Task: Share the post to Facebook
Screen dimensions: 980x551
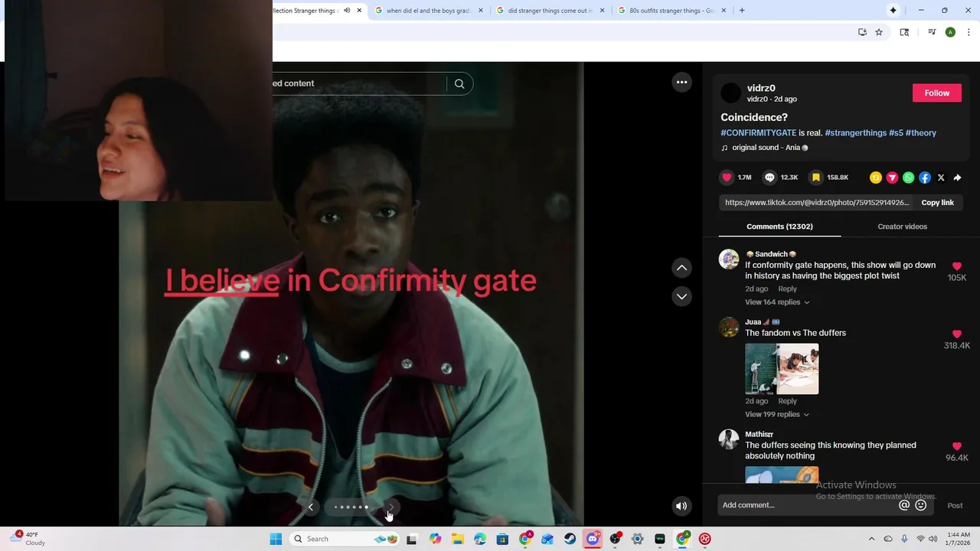Action: (925, 178)
